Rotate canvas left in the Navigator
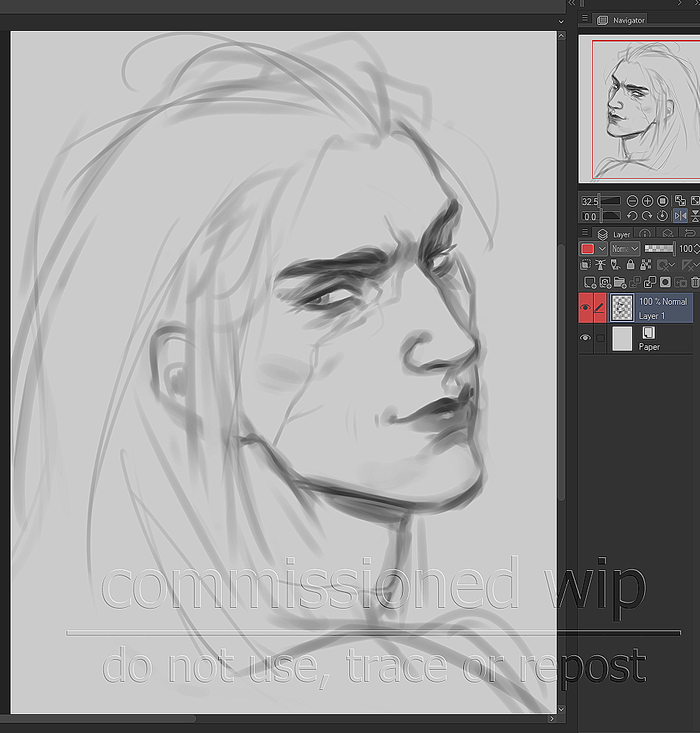The height and width of the screenshot is (733, 700). [632, 216]
